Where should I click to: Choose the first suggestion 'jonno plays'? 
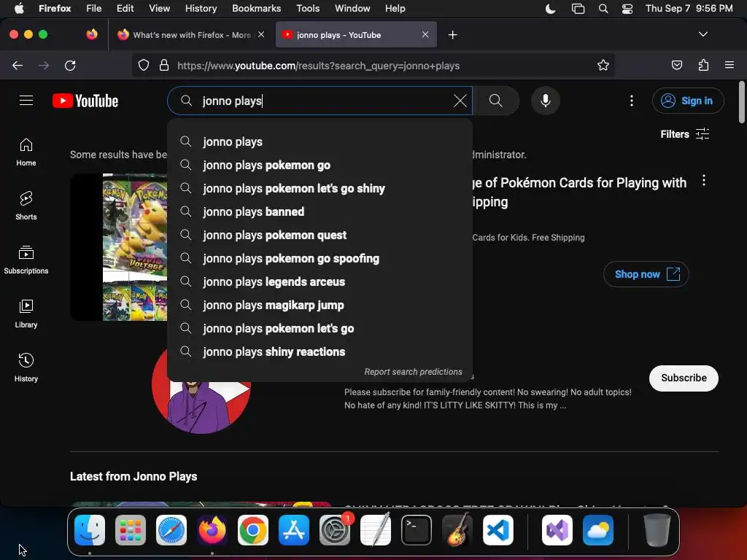click(320, 142)
